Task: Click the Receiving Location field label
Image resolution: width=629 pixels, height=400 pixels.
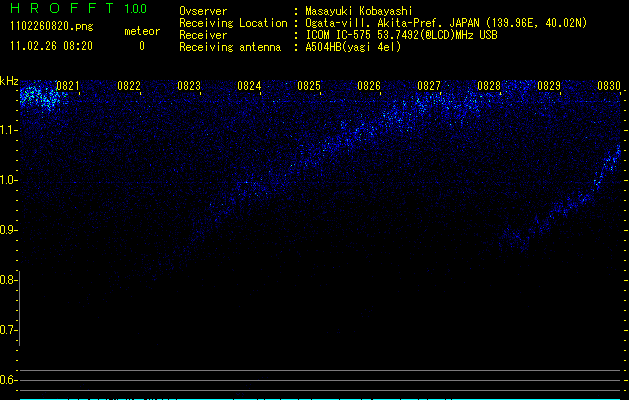Action: click(x=233, y=23)
